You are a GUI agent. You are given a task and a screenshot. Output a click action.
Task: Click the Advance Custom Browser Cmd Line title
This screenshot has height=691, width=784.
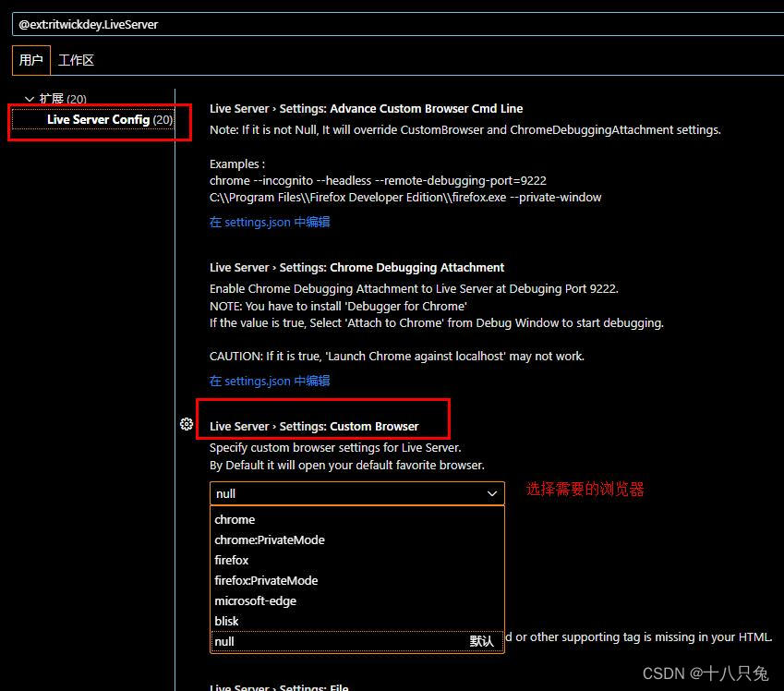[366, 109]
